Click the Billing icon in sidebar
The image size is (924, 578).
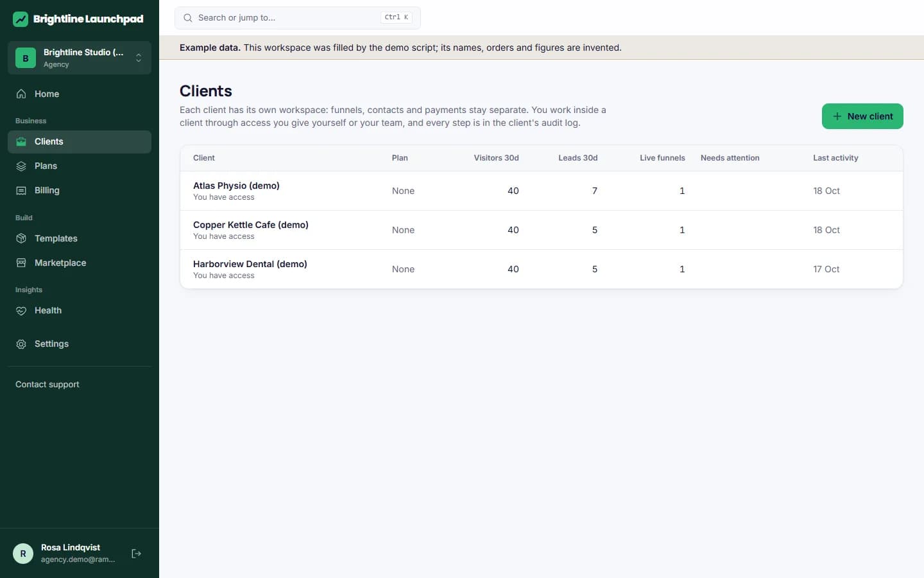point(21,191)
